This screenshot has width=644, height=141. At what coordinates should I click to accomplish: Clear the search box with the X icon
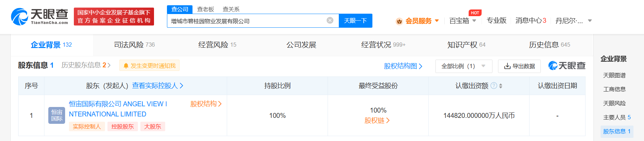click(330, 20)
